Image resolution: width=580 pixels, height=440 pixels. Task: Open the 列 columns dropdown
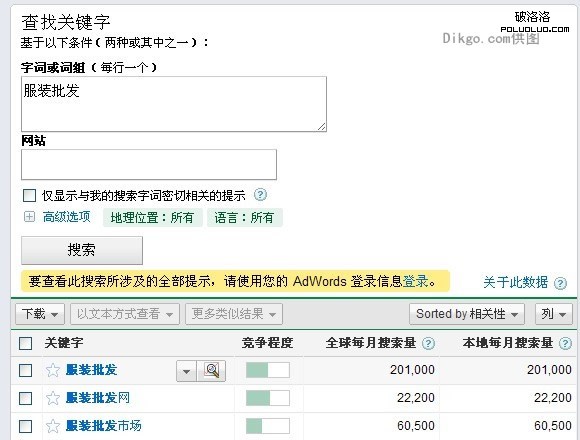click(554, 314)
